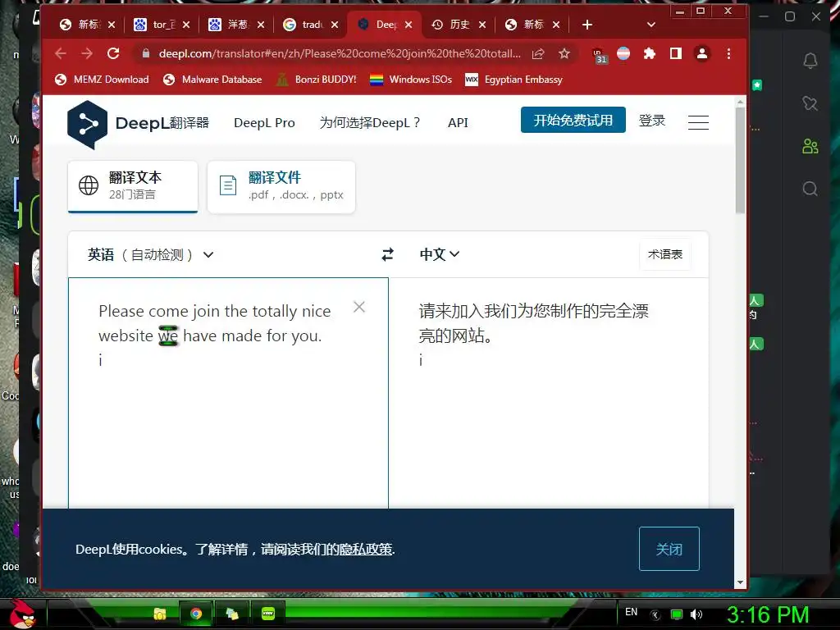Open the API menu item
The height and width of the screenshot is (630, 840).
458,123
